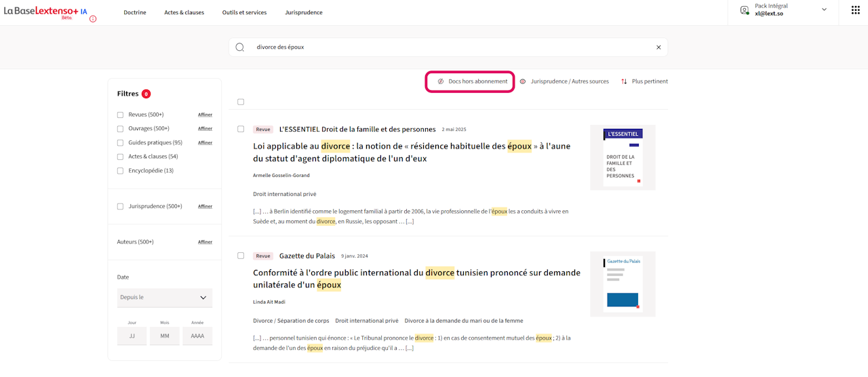The height and width of the screenshot is (377, 868).
Task: Click Affiner next to Ouvrages (500+)
Action: (x=205, y=129)
